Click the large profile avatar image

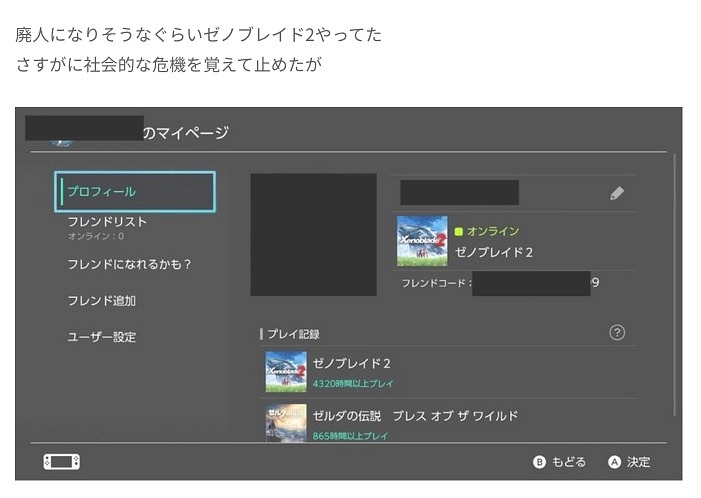tap(313, 235)
